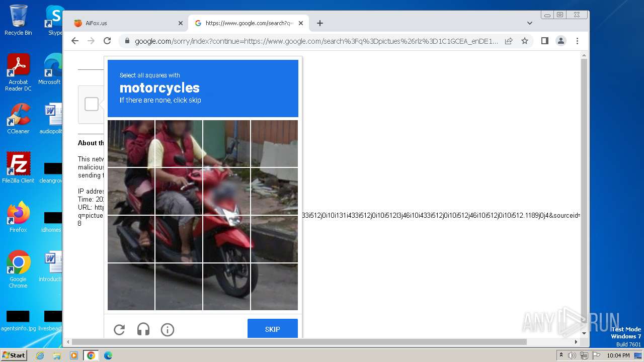Expand the tab search dropdown arrow

pos(530,23)
